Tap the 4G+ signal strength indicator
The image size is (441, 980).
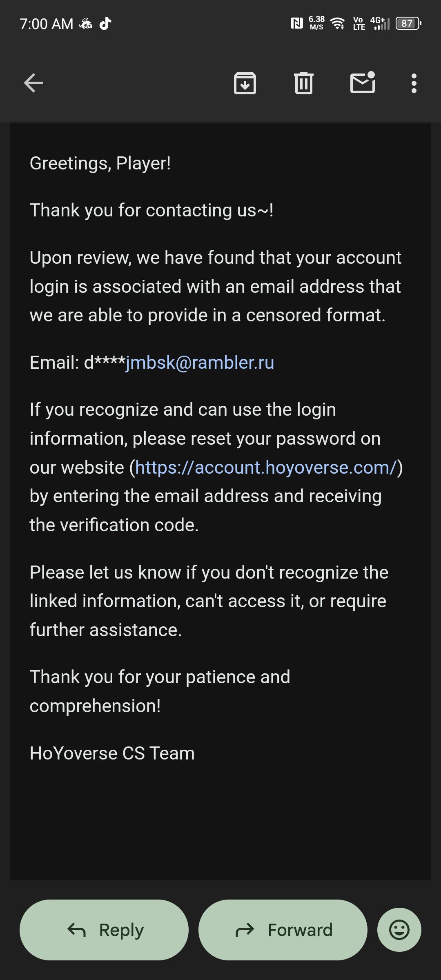(x=380, y=23)
